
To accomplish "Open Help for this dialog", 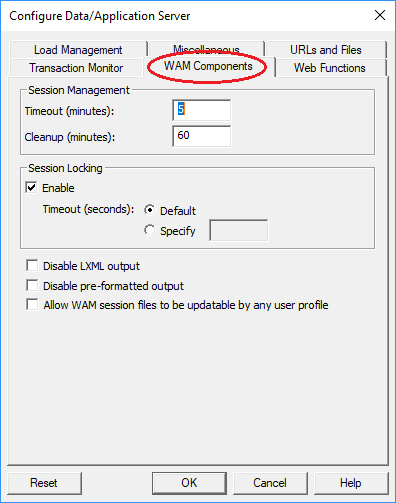I will 351,483.
